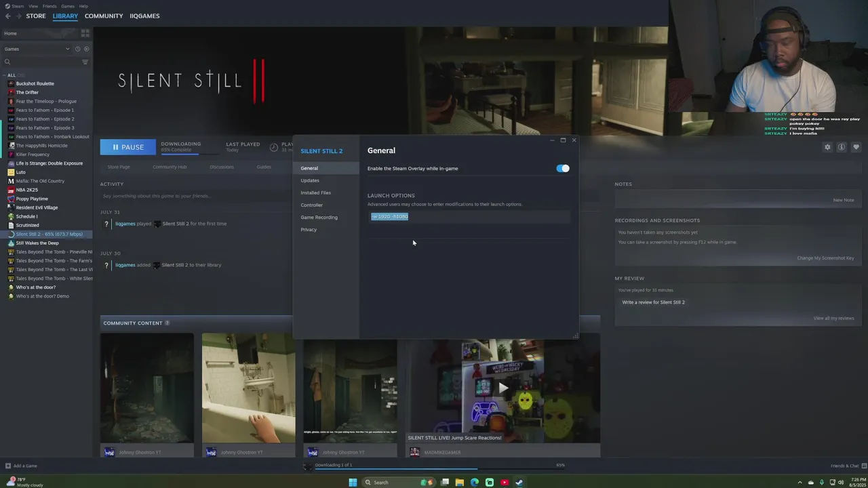Open the View menu

33,6
